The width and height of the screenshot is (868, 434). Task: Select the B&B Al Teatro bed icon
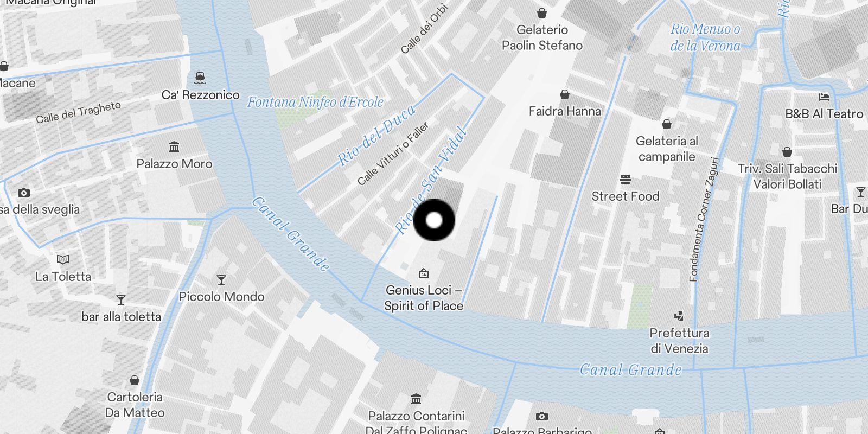click(x=824, y=97)
